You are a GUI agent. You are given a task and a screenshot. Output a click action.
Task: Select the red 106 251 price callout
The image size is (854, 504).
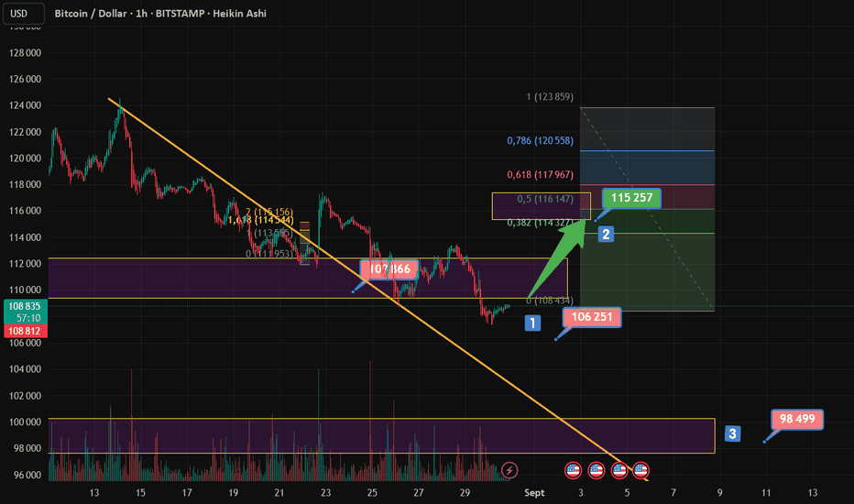point(592,317)
